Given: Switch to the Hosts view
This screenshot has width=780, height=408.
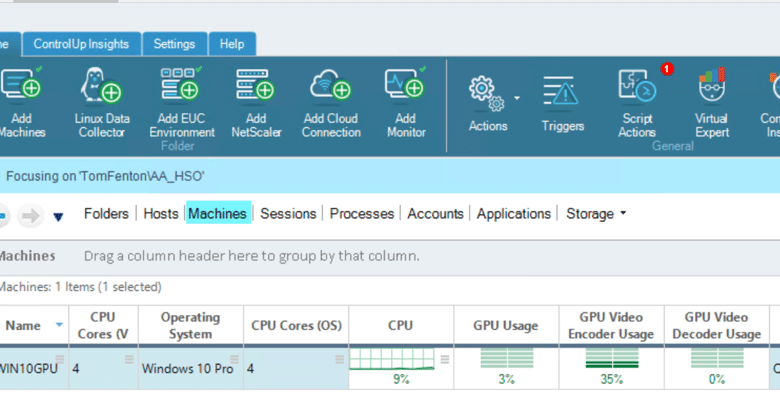Looking at the screenshot, I should (x=161, y=213).
